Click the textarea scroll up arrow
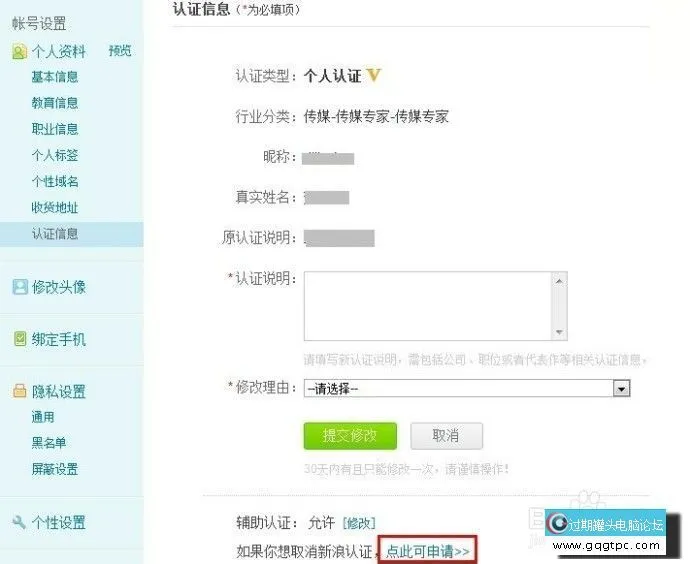 (559, 281)
